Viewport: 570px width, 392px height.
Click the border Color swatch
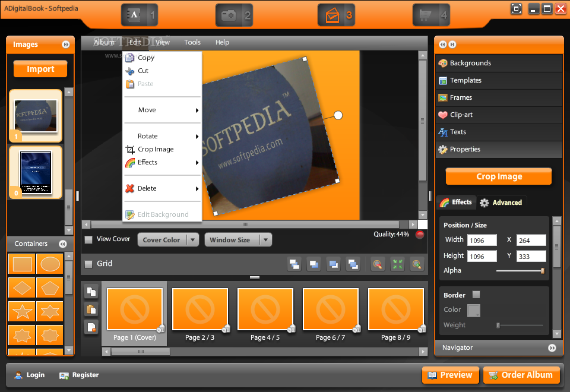474,310
